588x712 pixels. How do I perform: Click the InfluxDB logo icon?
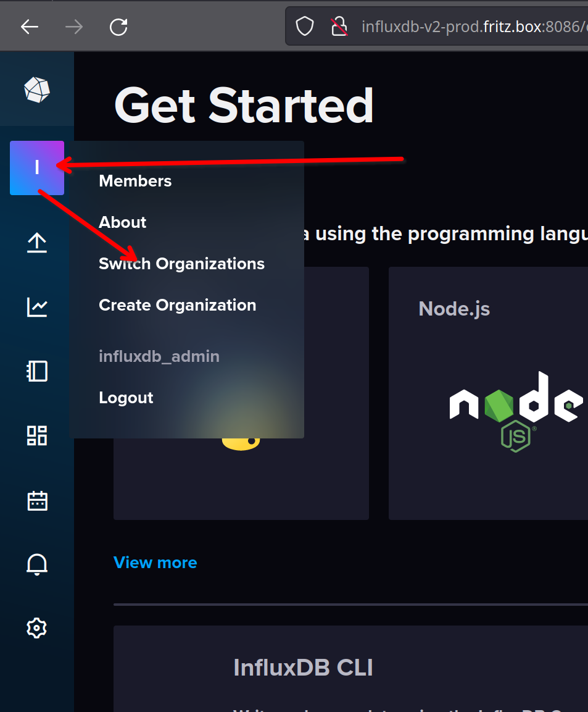click(x=37, y=90)
